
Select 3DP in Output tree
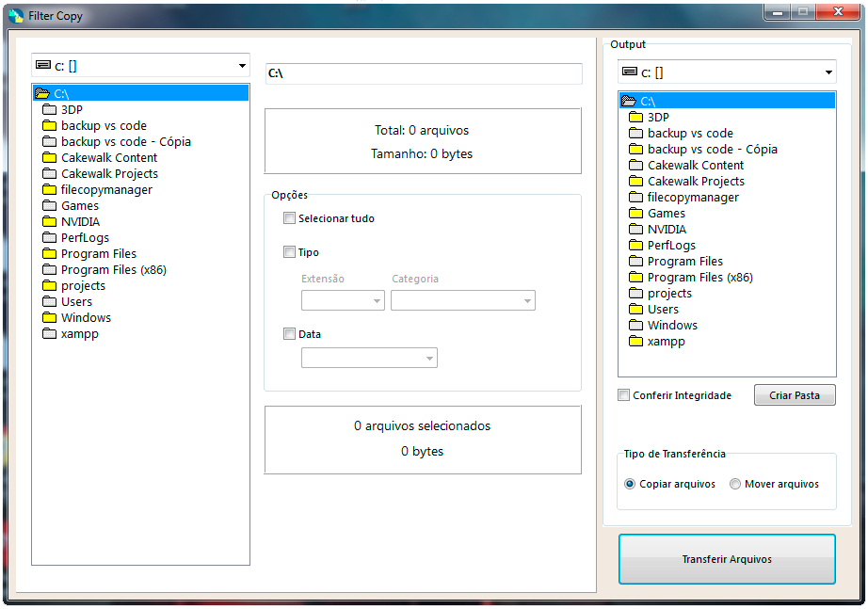(x=658, y=118)
